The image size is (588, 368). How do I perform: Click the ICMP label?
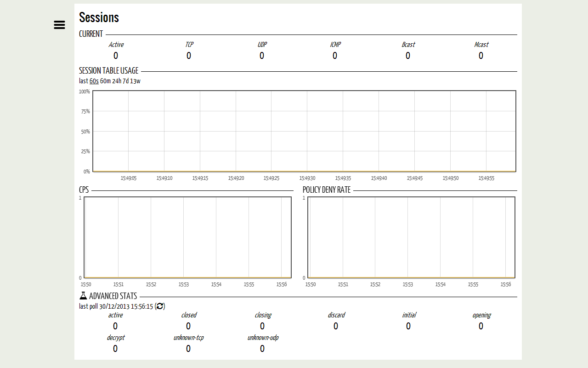point(335,45)
